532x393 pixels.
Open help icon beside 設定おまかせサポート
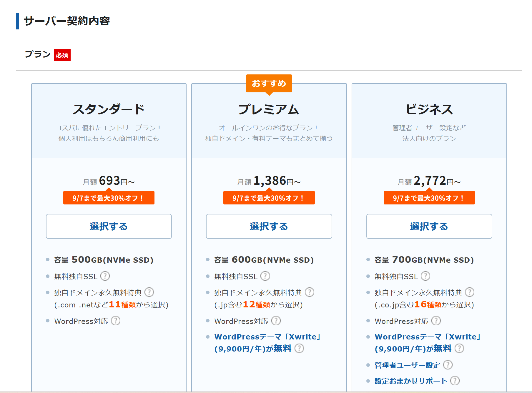pyautogui.click(x=455, y=381)
